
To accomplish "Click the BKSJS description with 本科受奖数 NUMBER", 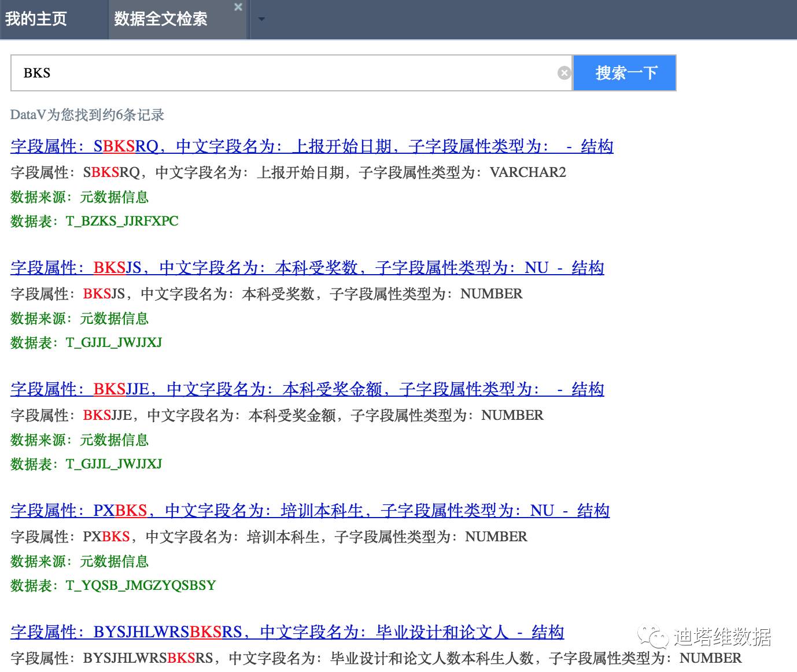I will (x=267, y=294).
